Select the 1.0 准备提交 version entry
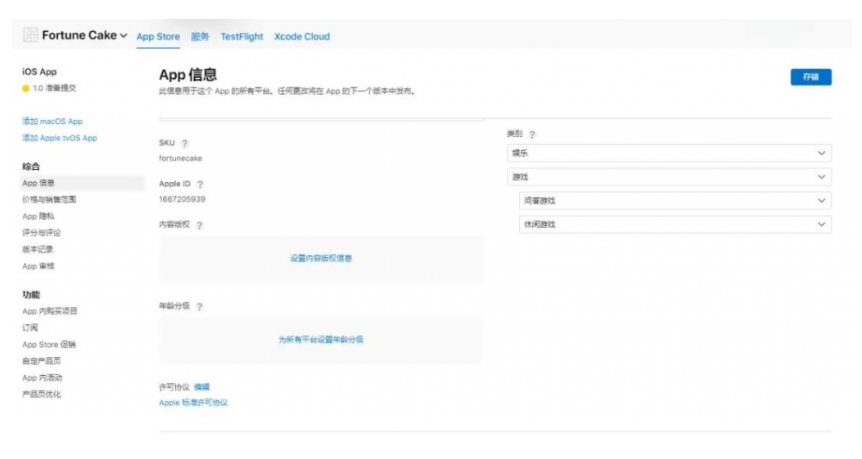This screenshot has height=459, width=862. pyautogui.click(x=54, y=88)
